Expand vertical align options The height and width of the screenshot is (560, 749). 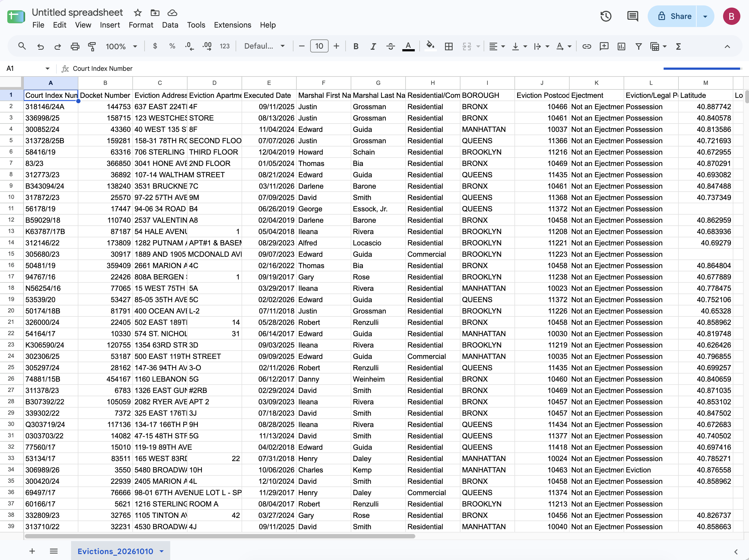(525, 46)
